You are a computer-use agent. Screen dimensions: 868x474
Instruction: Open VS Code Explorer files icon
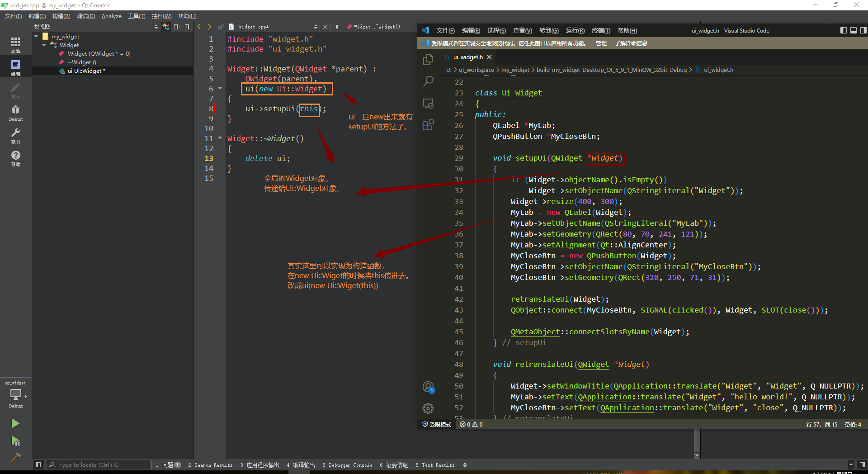(428, 60)
